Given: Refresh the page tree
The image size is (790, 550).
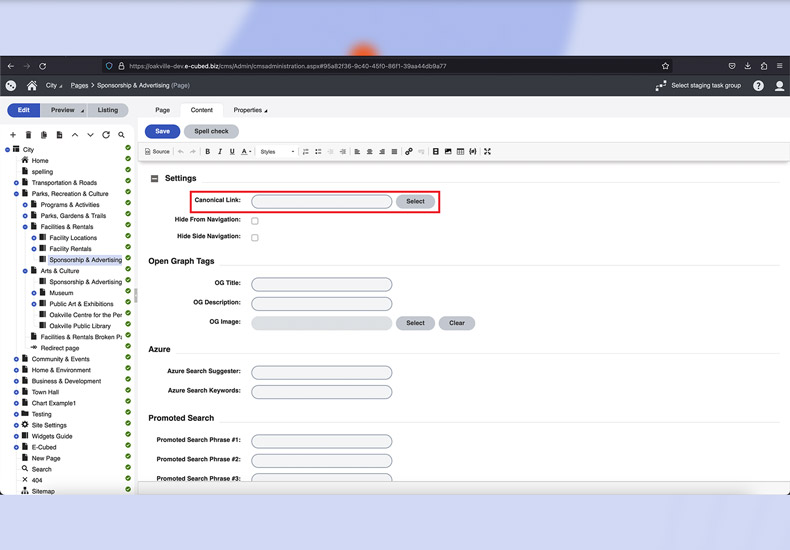Looking at the screenshot, I should tap(106, 135).
